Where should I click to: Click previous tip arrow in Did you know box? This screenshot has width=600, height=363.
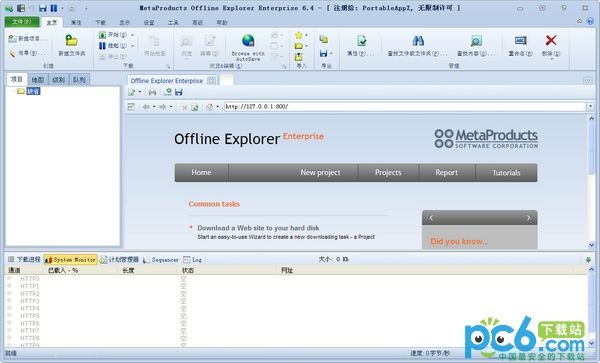click(431, 218)
